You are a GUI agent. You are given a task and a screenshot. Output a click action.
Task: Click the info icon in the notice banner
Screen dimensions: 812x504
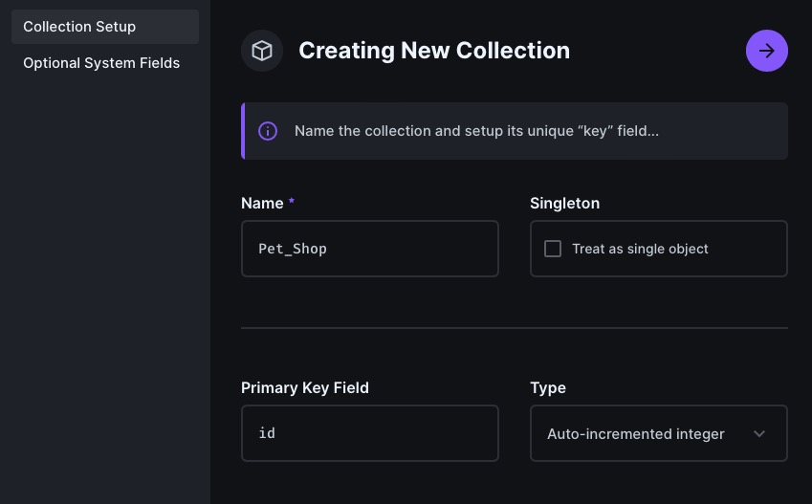pyautogui.click(x=268, y=131)
